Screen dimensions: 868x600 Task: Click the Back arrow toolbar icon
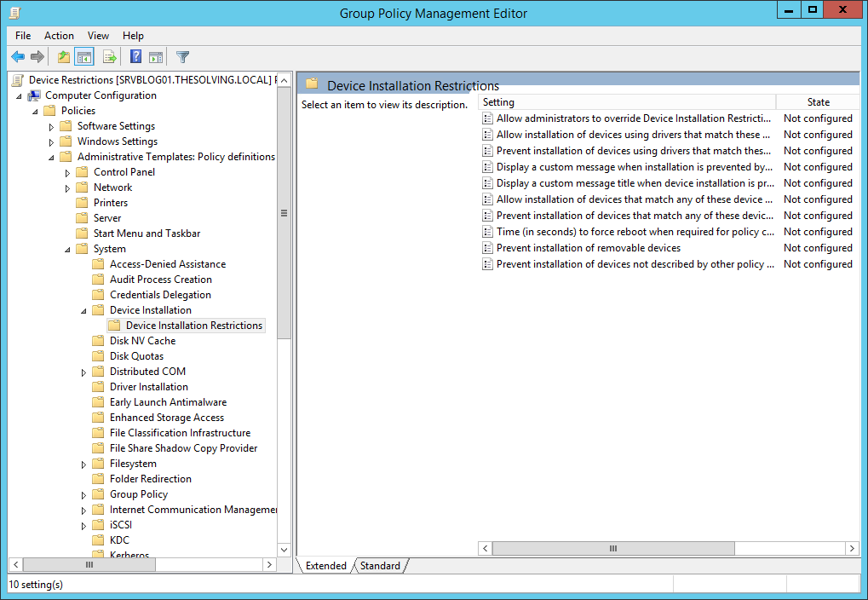[x=18, y=56]
